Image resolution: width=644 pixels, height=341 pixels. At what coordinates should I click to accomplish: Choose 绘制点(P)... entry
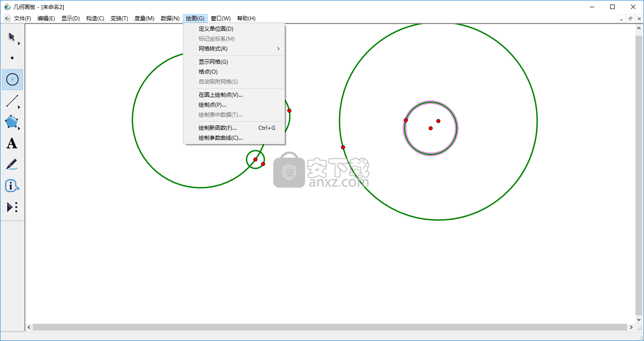pyautogui.click(x=234, y=105)
